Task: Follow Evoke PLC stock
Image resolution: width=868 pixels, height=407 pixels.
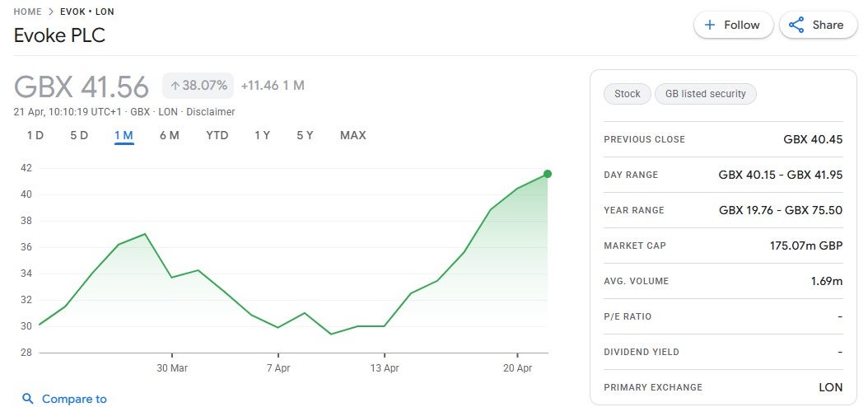Action: [x=733, y=25]
